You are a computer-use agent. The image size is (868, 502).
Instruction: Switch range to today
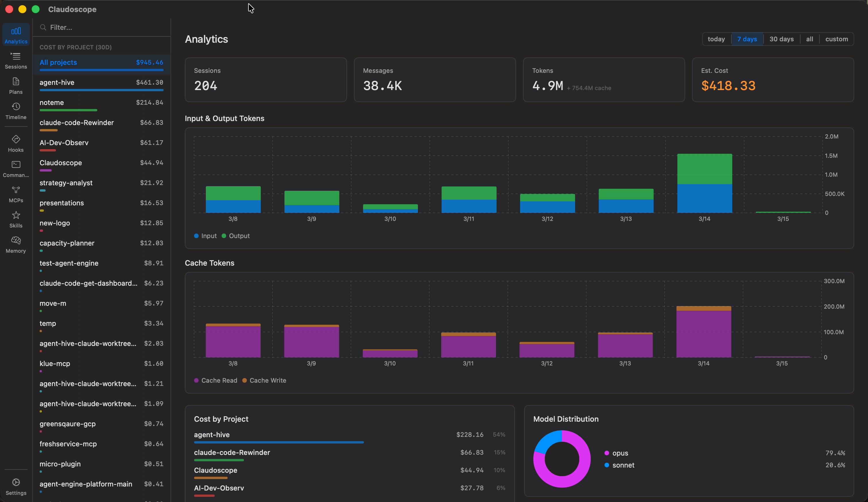[716, 39]
